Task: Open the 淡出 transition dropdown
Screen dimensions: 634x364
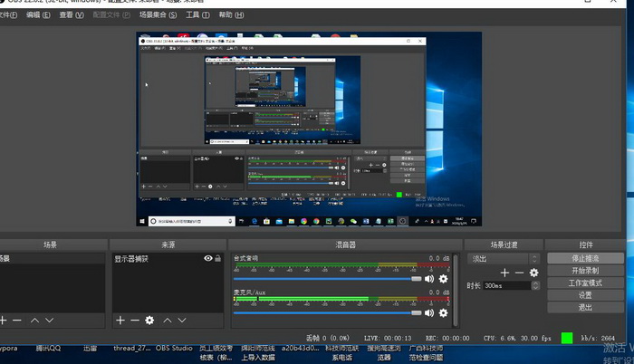Action: (x=504, y=259)
